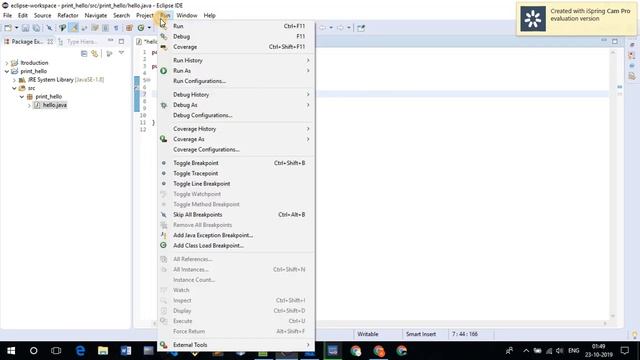Click the Writable status bar field
Image resolution: width=640 pixels, height=360 pixels.
[x=368, y=334]
